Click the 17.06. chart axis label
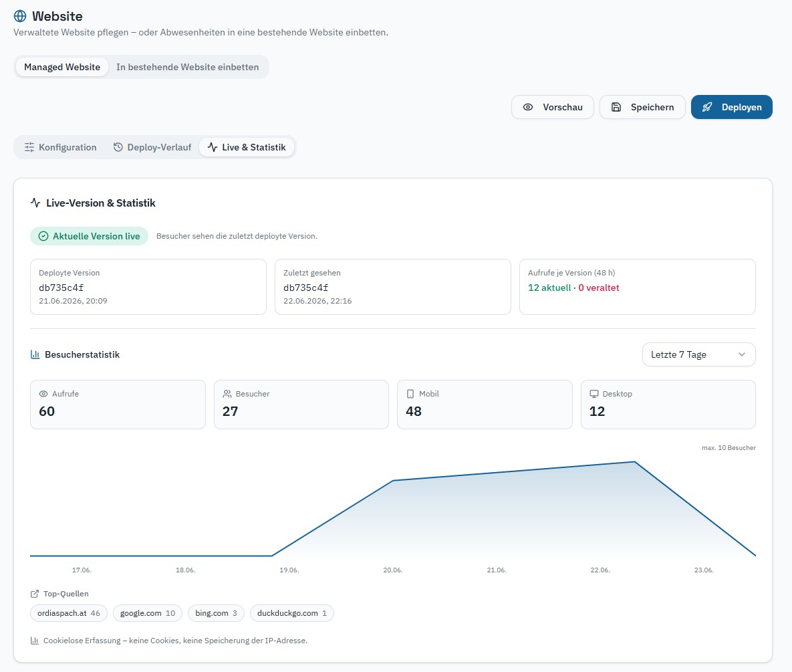The height and width of the screenshot is (672, 792). (x=82, y=570)
